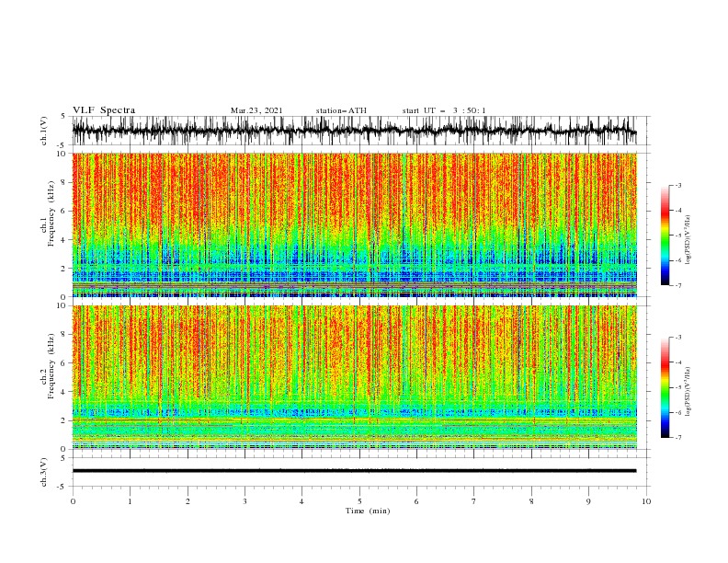Click the '6' kHz tick of ch.2 axis

pos(64,362)
